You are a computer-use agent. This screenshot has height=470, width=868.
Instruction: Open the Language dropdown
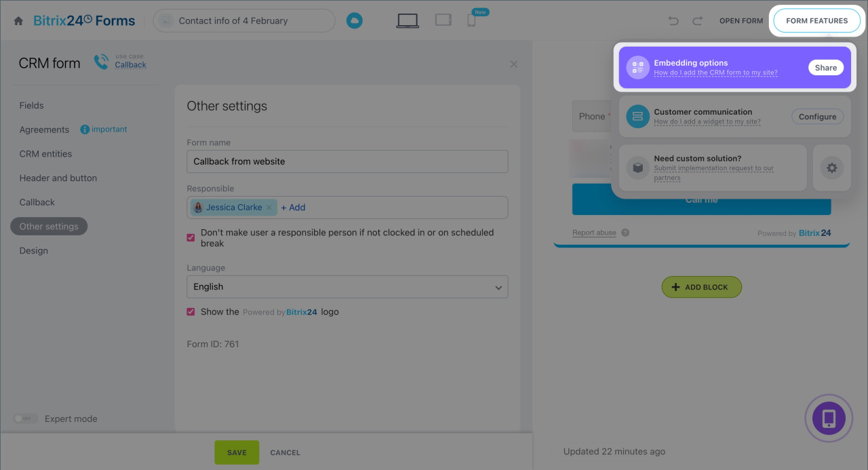pos(347,287)
